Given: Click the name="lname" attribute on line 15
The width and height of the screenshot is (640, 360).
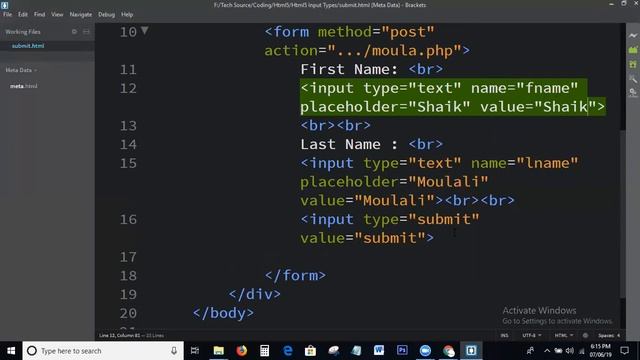Looking at the screenshot, I should click(524, 163).
